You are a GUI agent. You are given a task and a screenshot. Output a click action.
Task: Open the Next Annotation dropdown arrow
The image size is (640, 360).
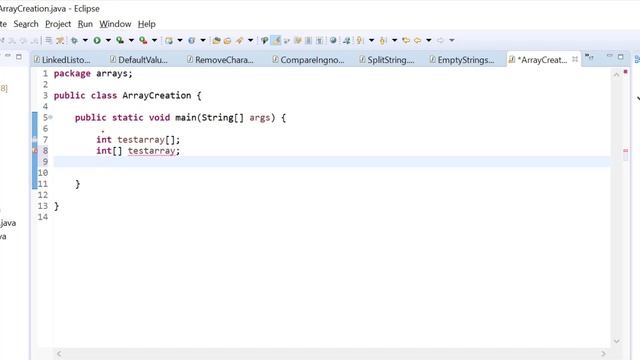coord(371,40)
